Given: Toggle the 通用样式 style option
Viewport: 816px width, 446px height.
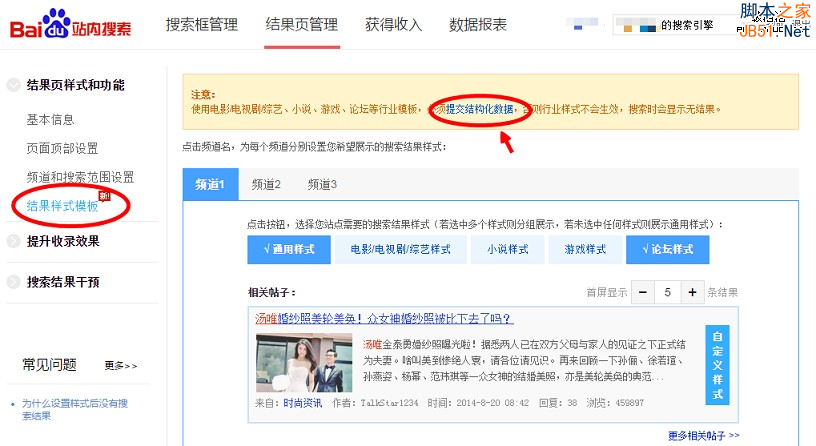Looking at the screenshot, I should click(288, 249).
